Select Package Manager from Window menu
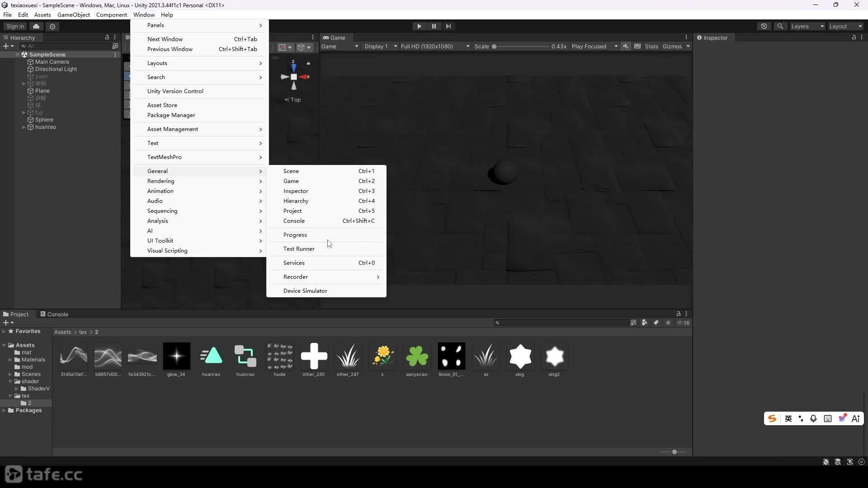The image size is (868, 488). click(199, 115)
